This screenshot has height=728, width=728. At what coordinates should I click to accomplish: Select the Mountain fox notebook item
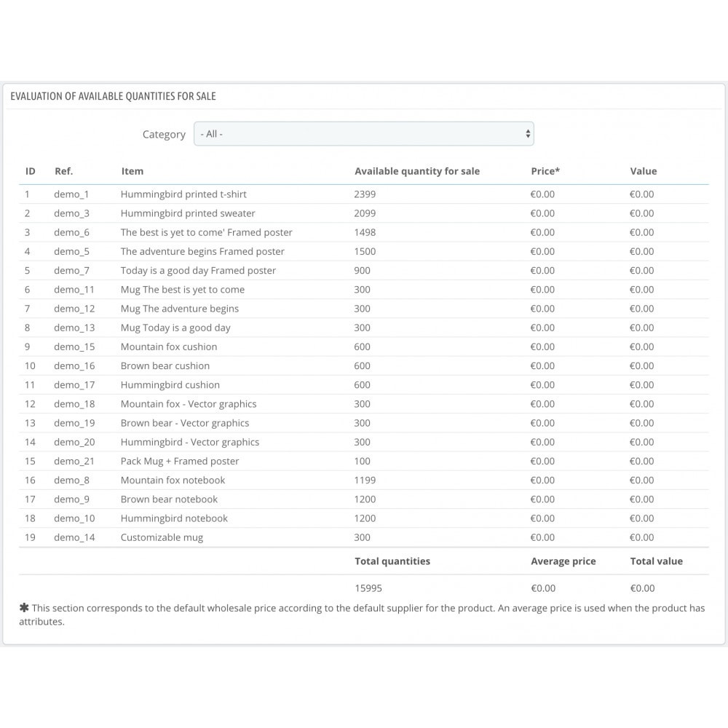tap(173, 480)
